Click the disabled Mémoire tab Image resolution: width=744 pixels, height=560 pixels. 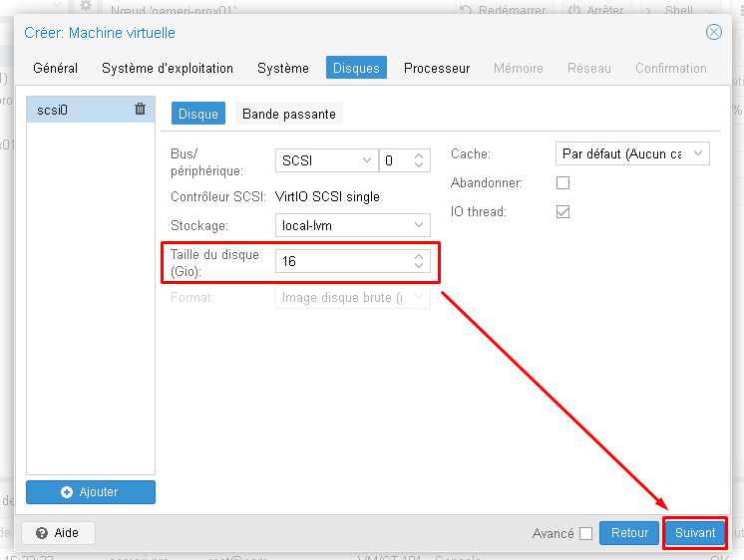519,68
